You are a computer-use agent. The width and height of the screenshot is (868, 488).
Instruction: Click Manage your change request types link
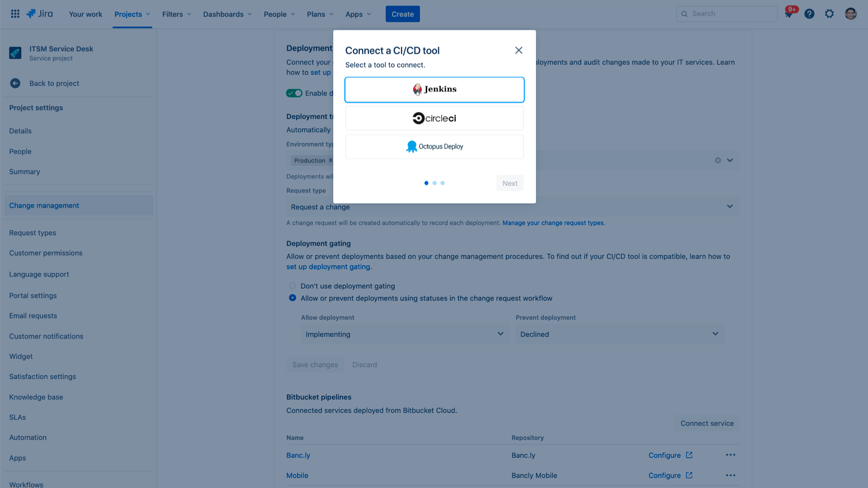point(553,223)
